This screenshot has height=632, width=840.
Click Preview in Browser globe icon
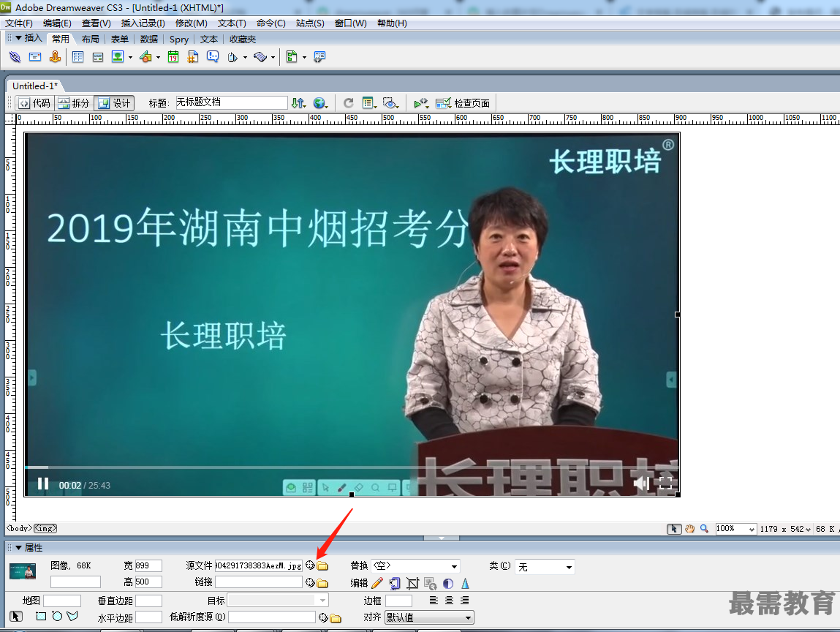(x=320, y=103)
